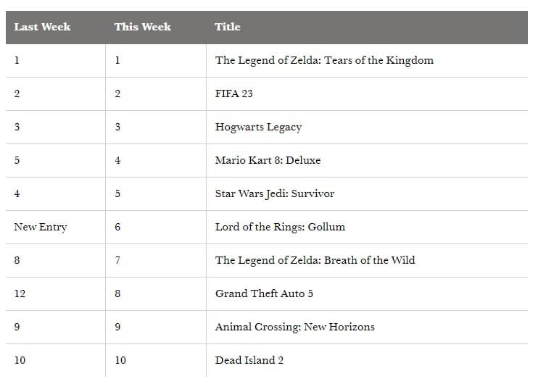Select "The Legend of Zelda: Breath of the Wild"
This screenshot has width=546, height=392.
tap(315, 260)
